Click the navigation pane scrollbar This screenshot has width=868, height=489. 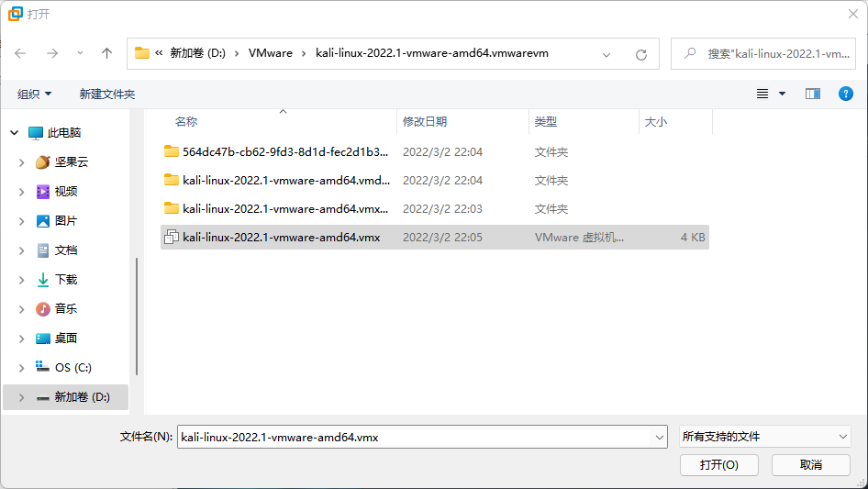click(136, 317)
